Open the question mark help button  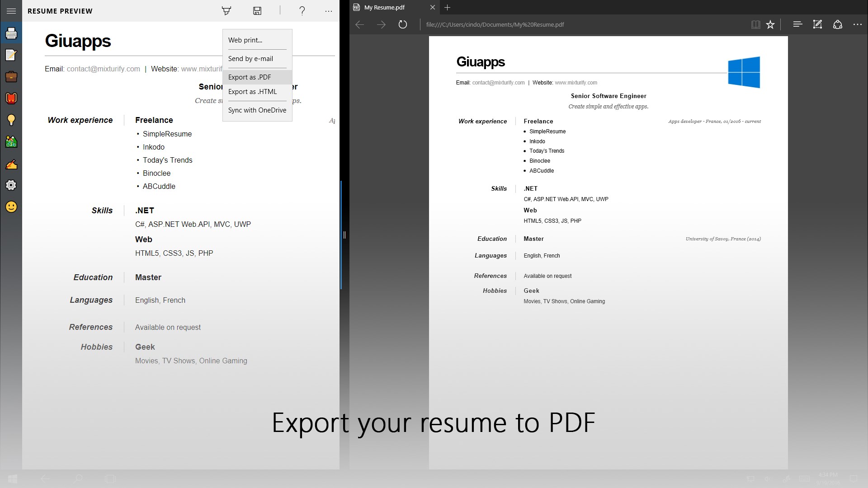click(302, 11)
